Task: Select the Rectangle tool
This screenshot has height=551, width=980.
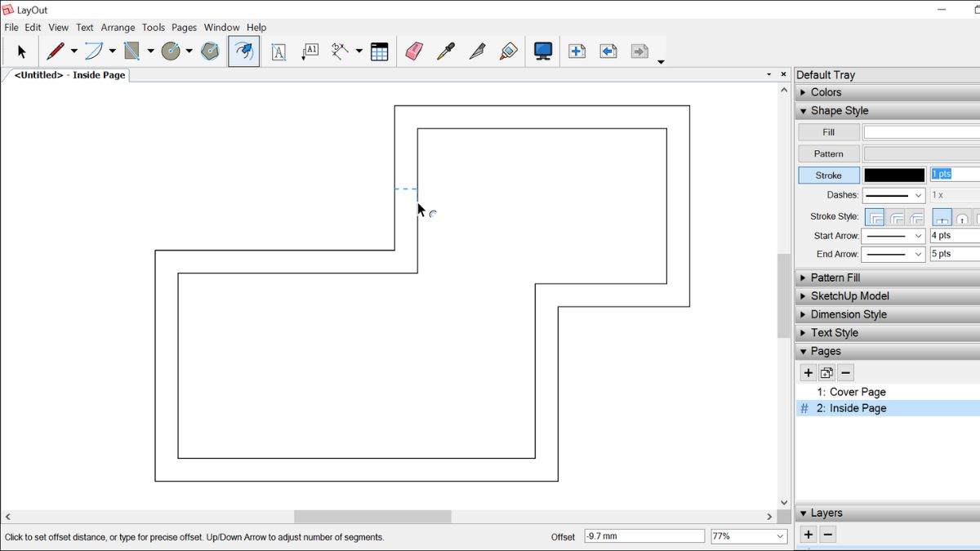Action: click(132, 51)
